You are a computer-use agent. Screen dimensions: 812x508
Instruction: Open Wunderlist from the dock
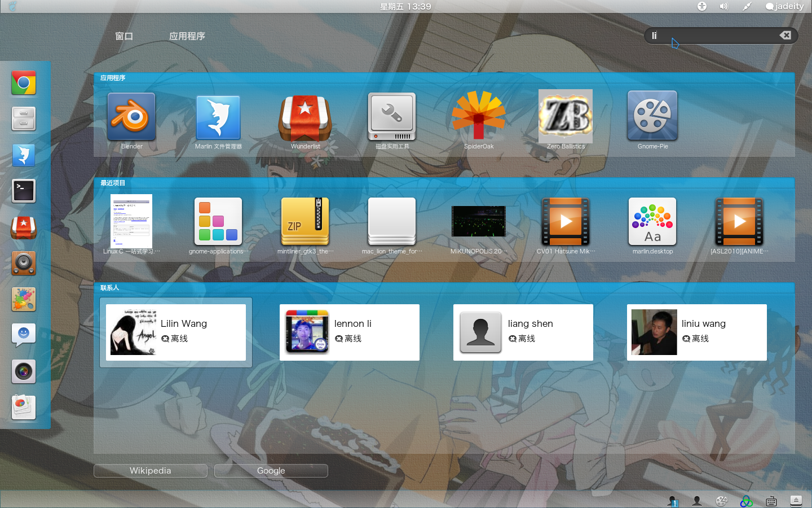[24, 227]
